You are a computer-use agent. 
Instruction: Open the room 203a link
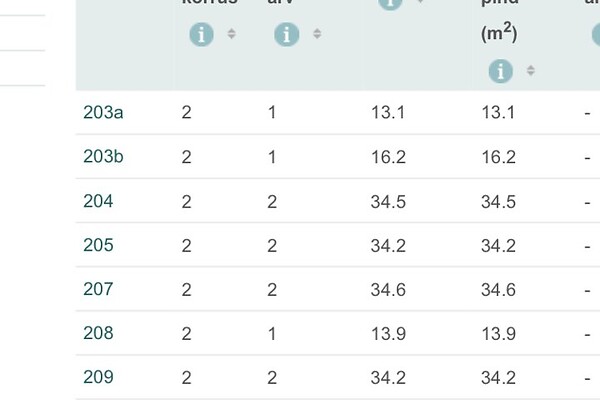pos(103,112)
